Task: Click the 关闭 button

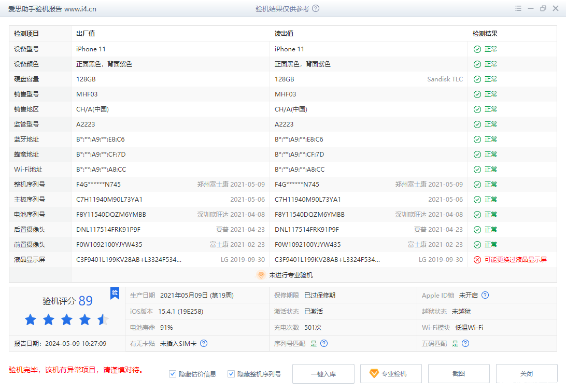Action: [527, 373]
